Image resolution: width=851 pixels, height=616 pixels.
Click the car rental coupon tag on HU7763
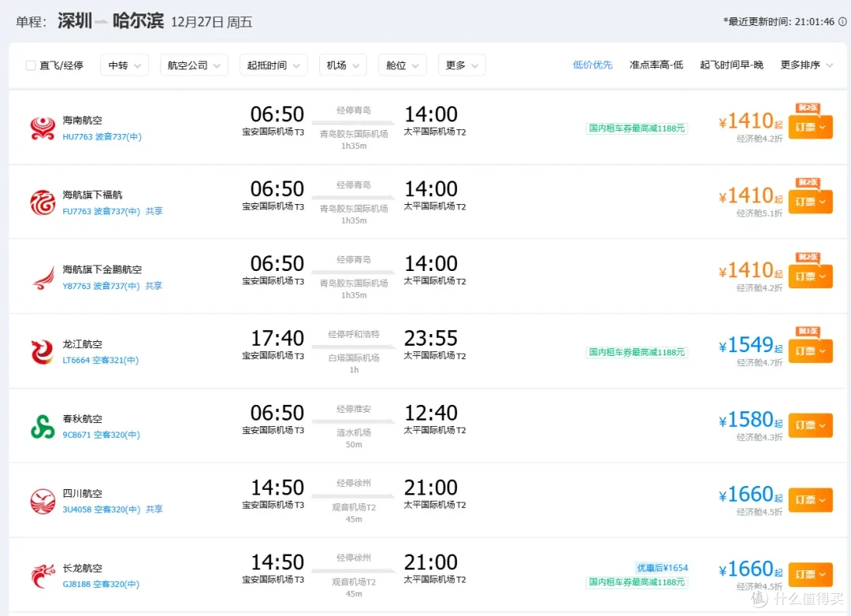[637, 128]
